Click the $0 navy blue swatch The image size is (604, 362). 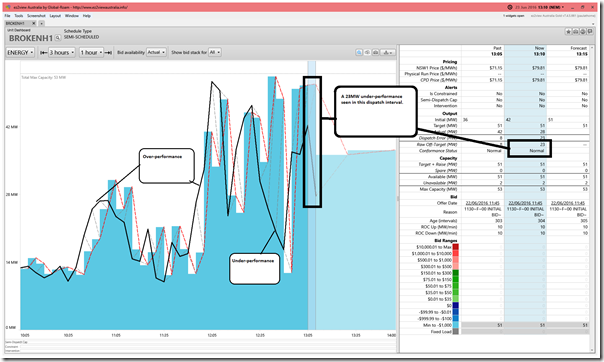pyautogui.click(x=456, y=305)
